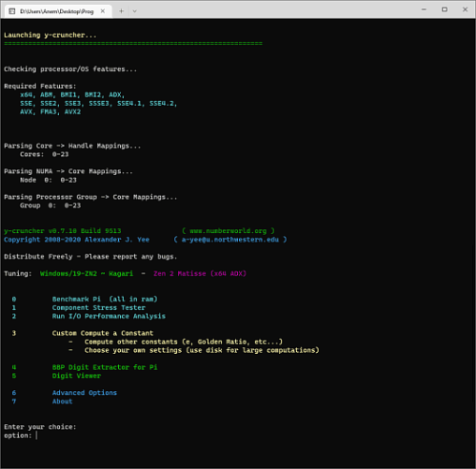Image resolution: width=476 pixels, height=469 pixels.
Task: Close the terminal window
Action: (466, 10)
